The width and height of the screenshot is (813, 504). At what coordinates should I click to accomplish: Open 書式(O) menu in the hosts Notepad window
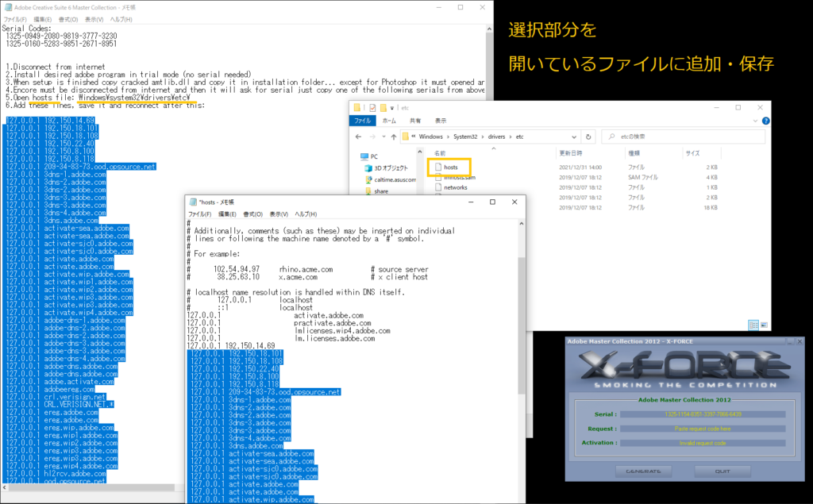(253, 214)
